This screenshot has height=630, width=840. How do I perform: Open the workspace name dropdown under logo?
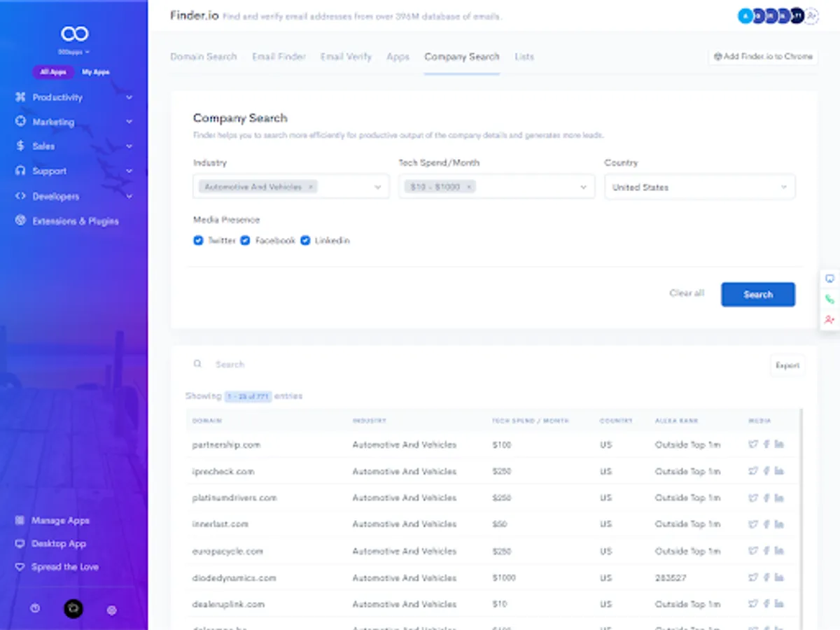(74, 52)
